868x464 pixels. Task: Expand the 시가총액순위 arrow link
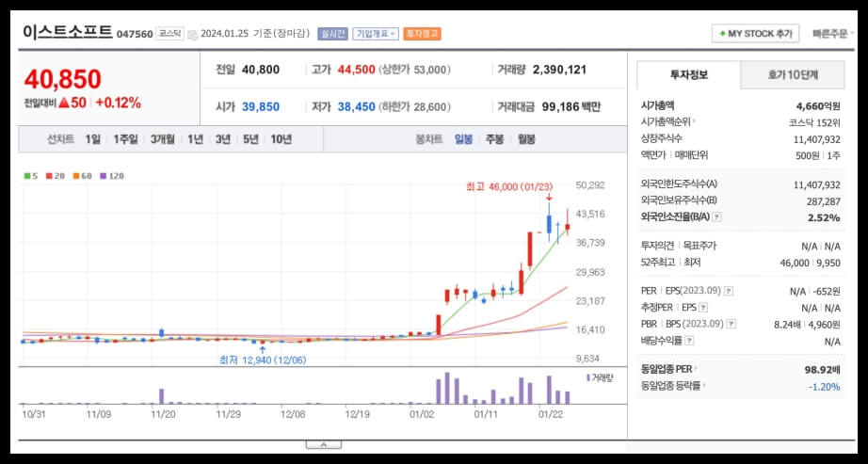click(694, 122)
